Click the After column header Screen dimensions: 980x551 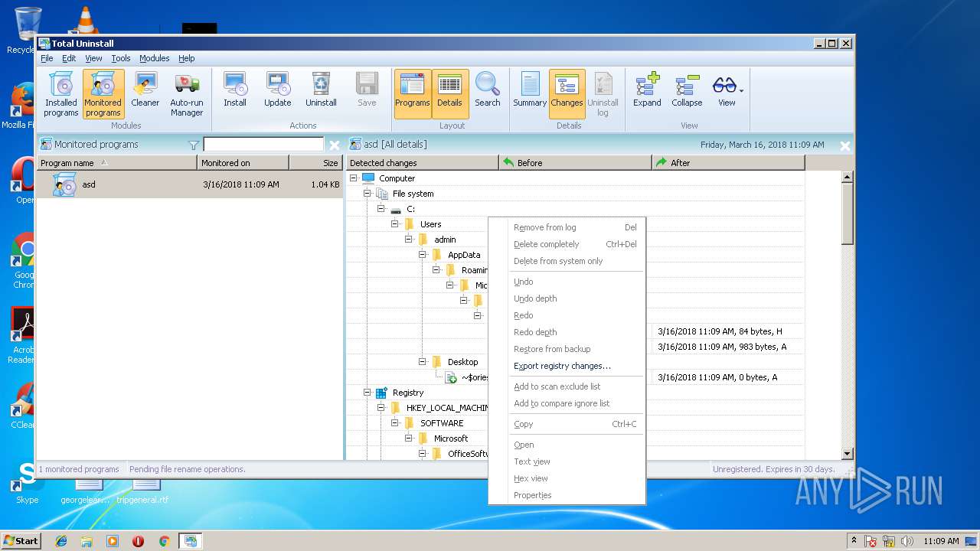(x=728, y=163)
